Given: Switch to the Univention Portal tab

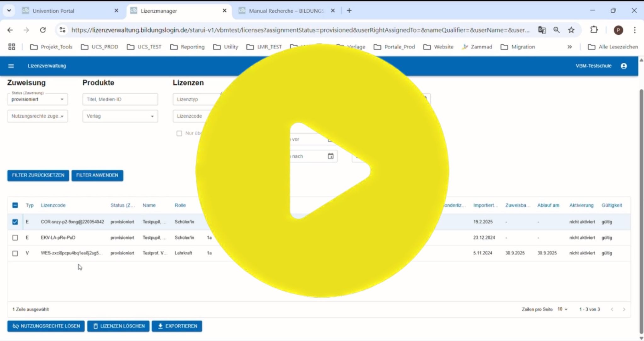Looking at the screenshot, I should 54,11.
